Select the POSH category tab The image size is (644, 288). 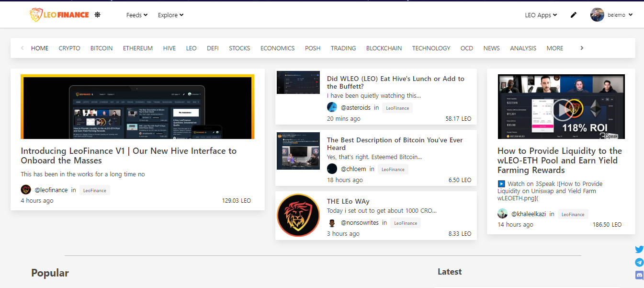pyautogui.click(x=313, y=48)
